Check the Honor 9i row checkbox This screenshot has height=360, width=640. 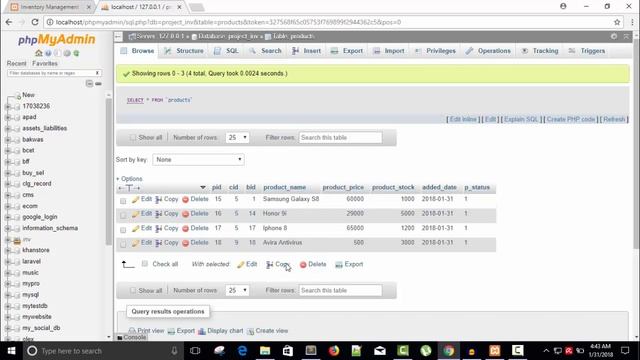(x=123, y=215)
